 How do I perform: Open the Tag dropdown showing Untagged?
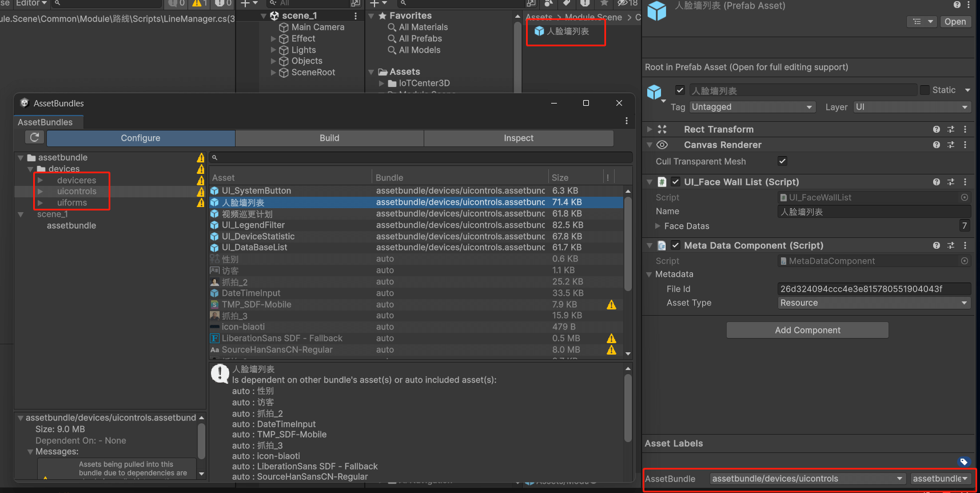752,107
